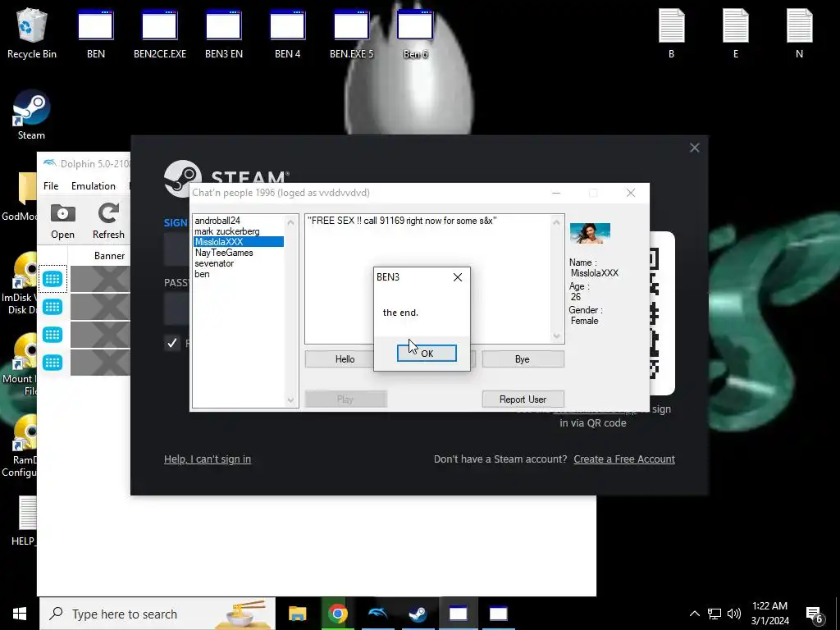840x630 pixels.
Task: Show hidden system tray icons
Action: [694, 614]
